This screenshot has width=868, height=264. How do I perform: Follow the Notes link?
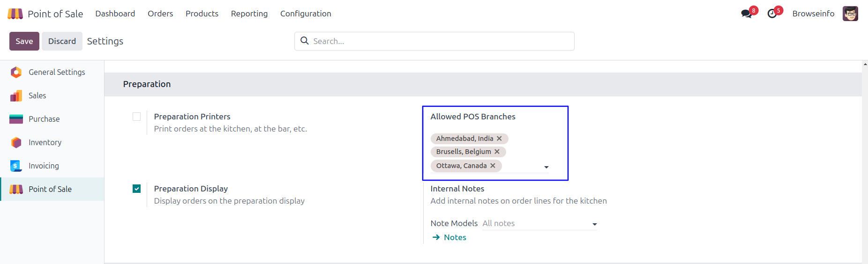click(455, 237)
